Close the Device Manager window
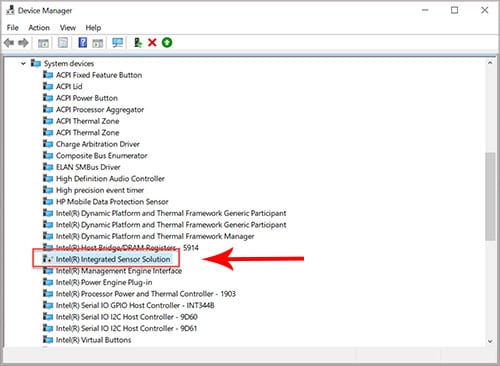The width and height of the screenshot is (500, 366). (485, 10)
